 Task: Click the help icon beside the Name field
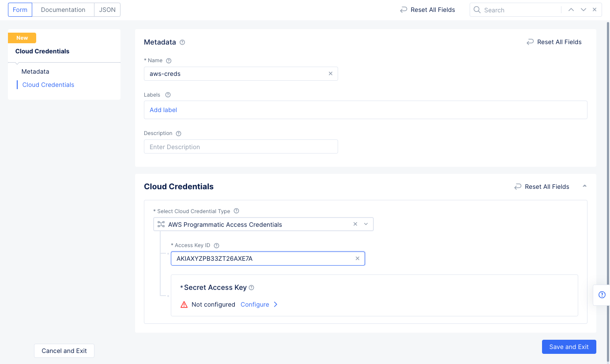(169, 60)
